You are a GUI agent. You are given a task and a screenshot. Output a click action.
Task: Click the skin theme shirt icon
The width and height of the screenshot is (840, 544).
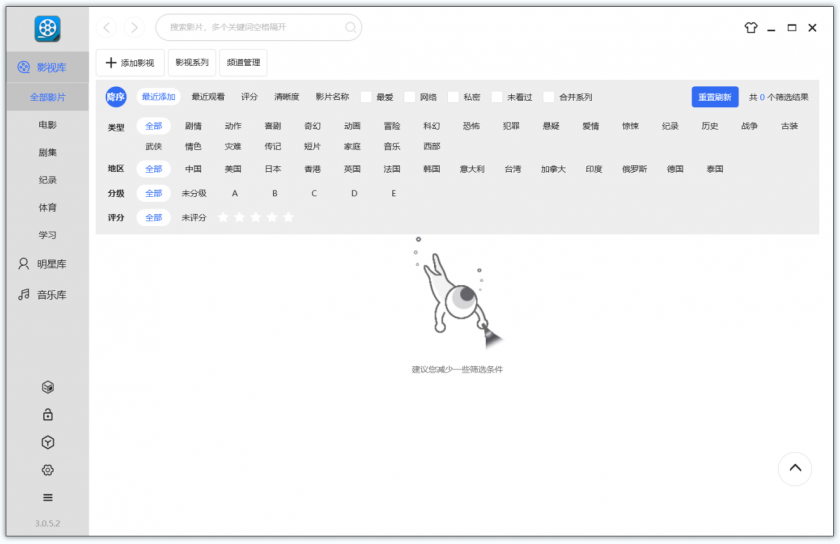click(x=751, y=28)
